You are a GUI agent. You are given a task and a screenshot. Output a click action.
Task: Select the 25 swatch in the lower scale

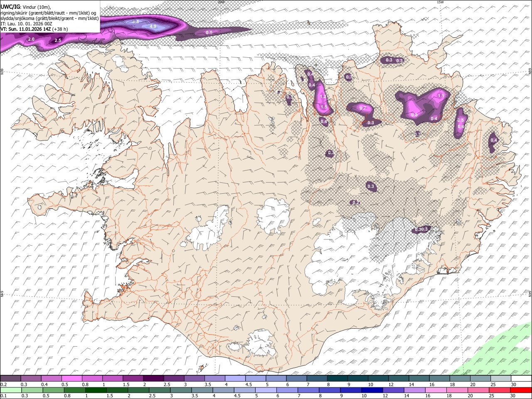pos(500,390)
